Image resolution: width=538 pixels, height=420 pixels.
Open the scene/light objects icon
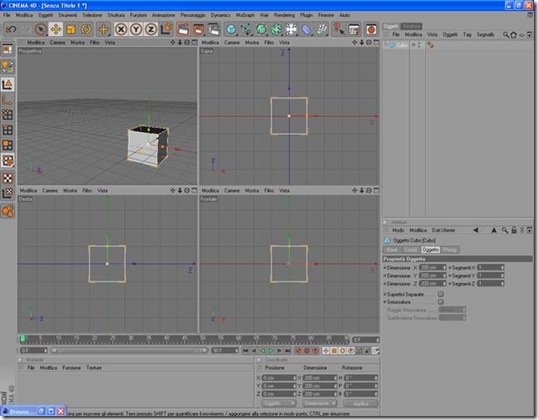click(x=291, y=29)
